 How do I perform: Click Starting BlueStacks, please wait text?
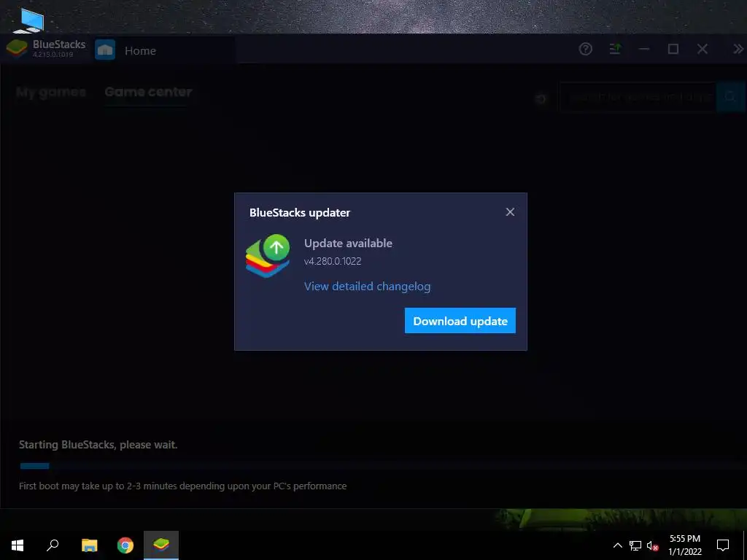tap(98, 445)
